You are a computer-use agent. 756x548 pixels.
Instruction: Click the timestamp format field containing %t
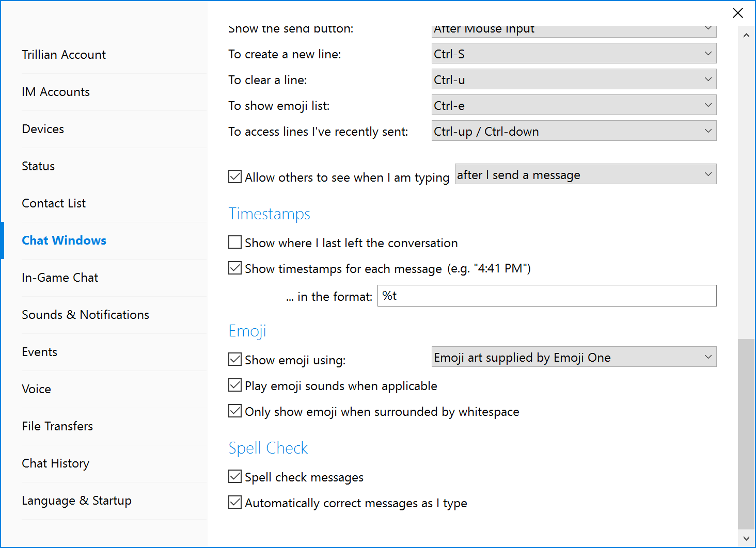[x=547, y=296]
